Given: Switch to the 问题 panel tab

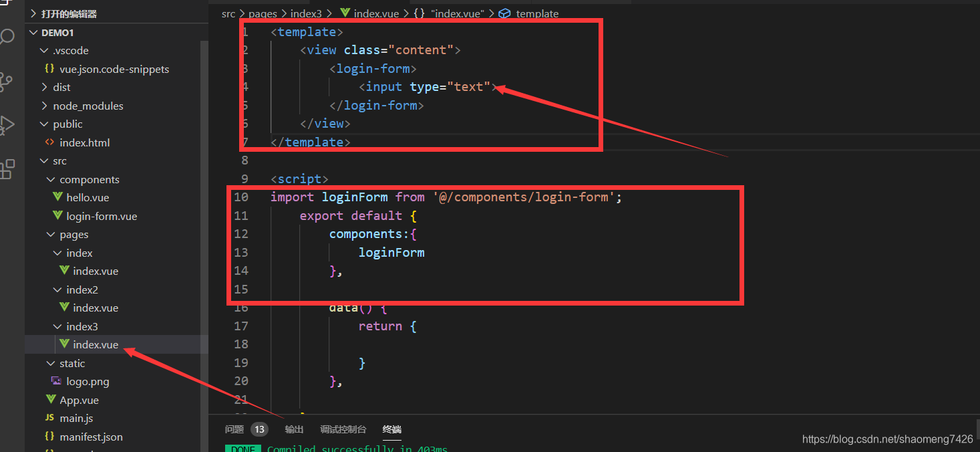Looking at the screenshot, I should coord(234,429).
